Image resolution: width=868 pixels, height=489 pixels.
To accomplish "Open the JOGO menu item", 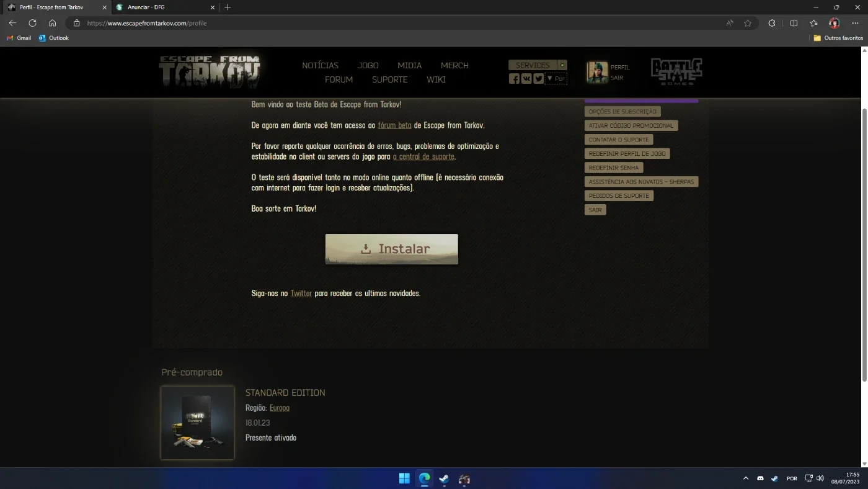I will pyautogui.click(x=368, y=65).
